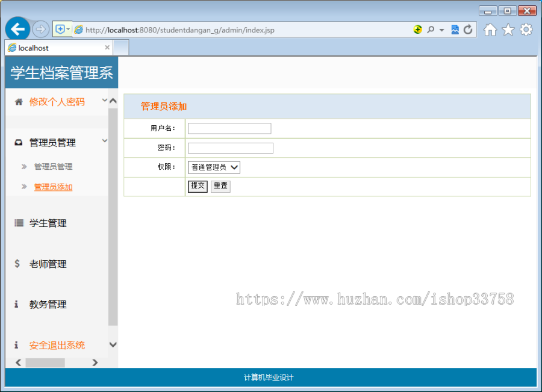The height and width of the screenshot is (392, 542).
Task: Open the 管理员管理 submenu link
Action: (53, 167)
